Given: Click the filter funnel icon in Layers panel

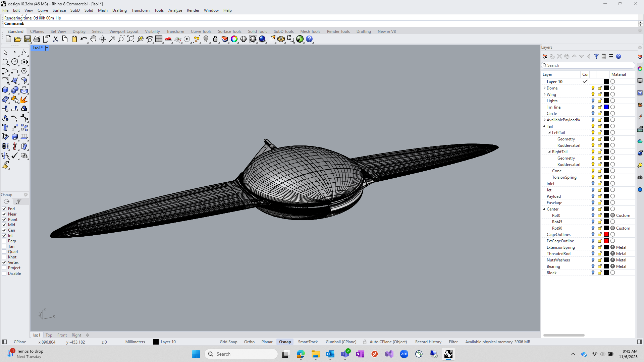Looking at the screenshot, I should [596, 56].
